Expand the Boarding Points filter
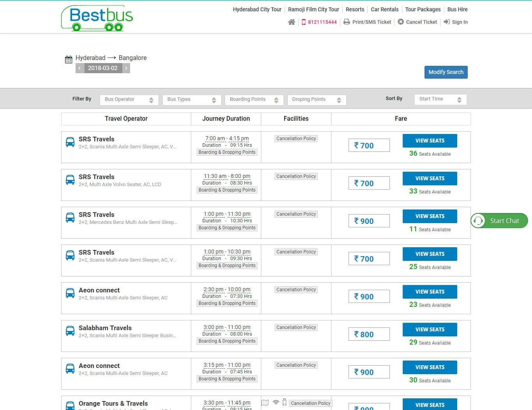Viewport: 532px width, 410px height. point(254,100)
